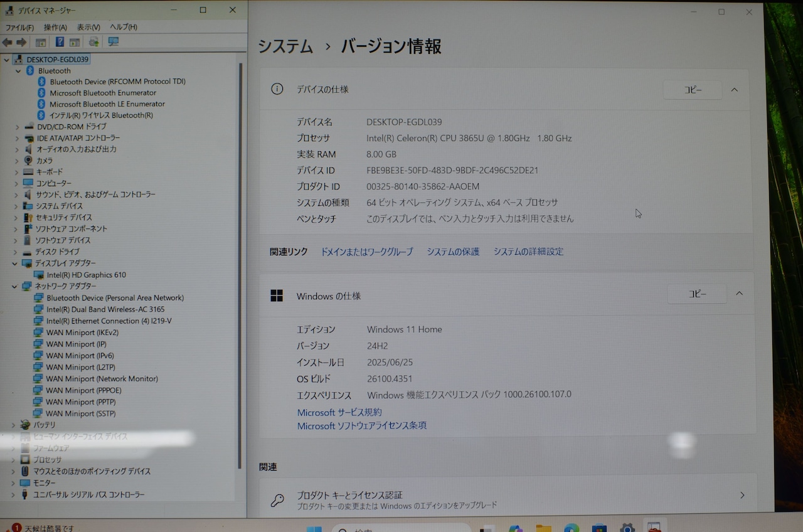Click the blue question mark Help toolbar icon

pos(60,42)
